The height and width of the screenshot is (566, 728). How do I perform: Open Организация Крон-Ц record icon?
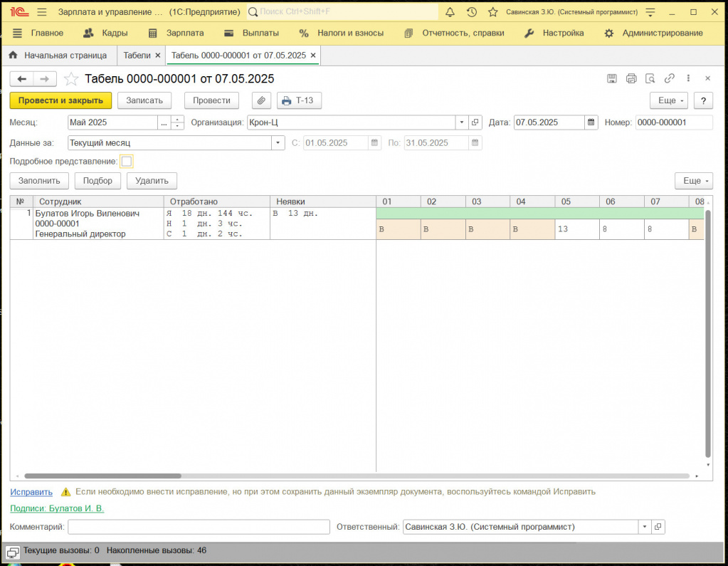(475, 122)
